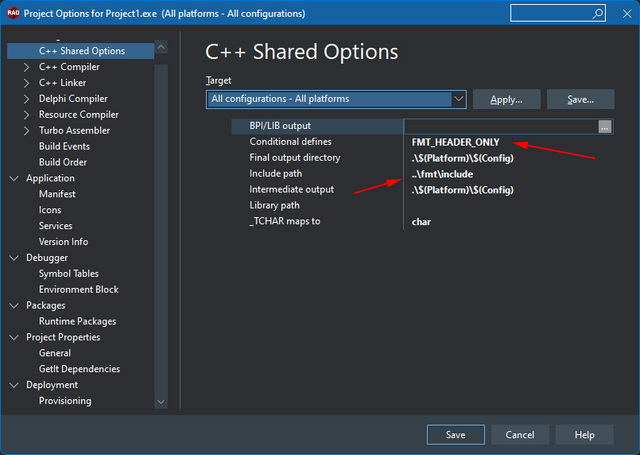Click the search magnifier icon in title bar
640x455 pixels.
coord(598,13)
